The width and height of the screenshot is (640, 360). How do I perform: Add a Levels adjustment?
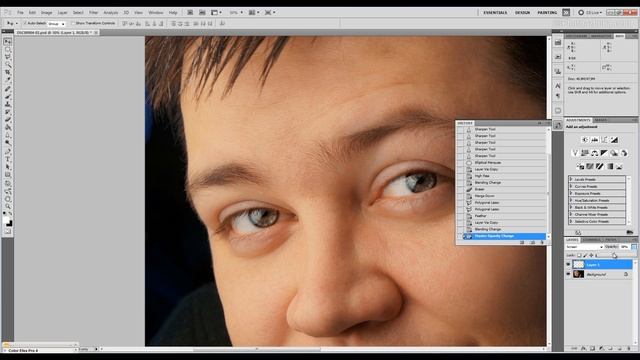[x=594, y=140]
